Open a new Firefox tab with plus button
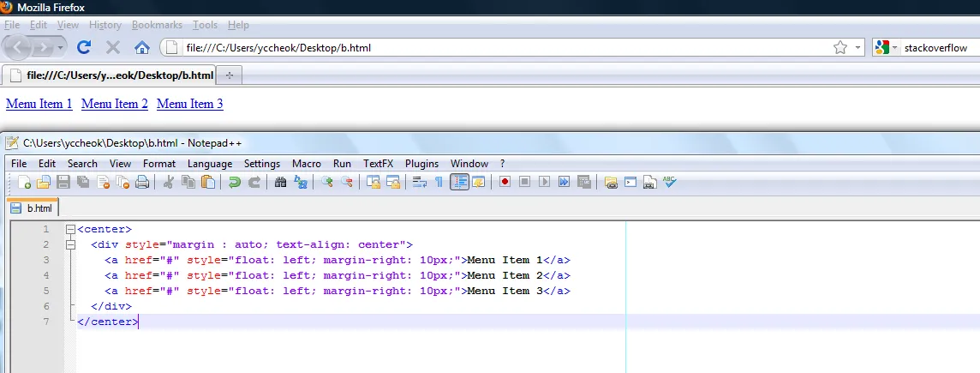This screenshot has height=373, width=980. [x=230, y=75]
